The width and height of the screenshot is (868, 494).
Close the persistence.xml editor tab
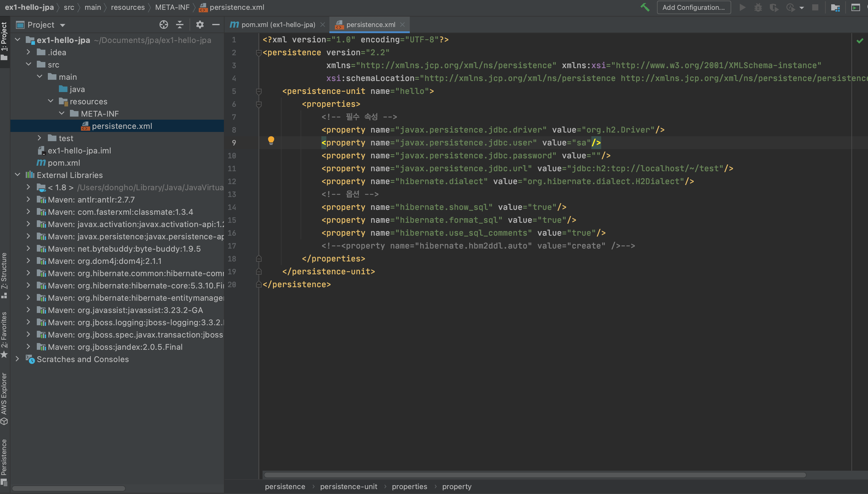pyautogui.click(x=402, y=25)
